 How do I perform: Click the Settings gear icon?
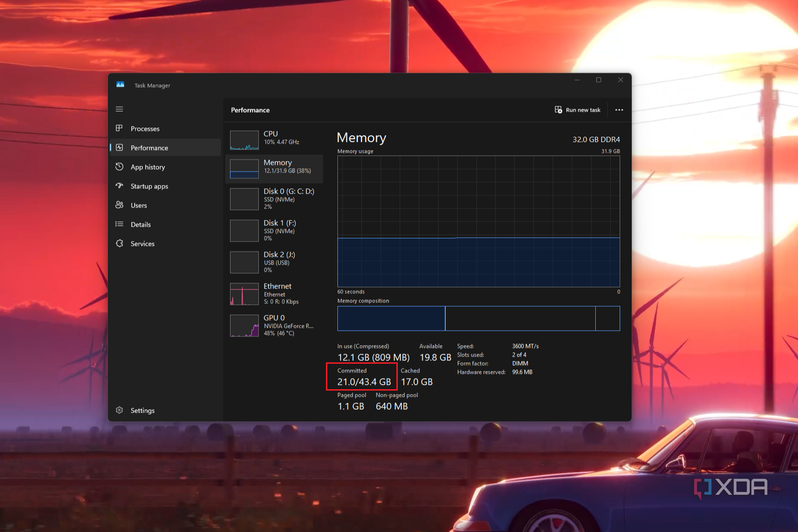point(119,410)
